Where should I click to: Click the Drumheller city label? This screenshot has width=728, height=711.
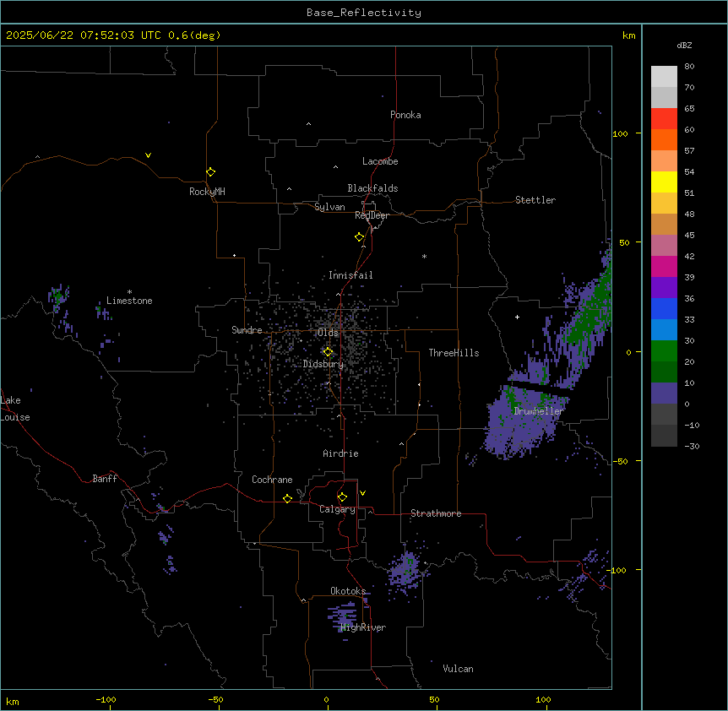click(539, 411)
